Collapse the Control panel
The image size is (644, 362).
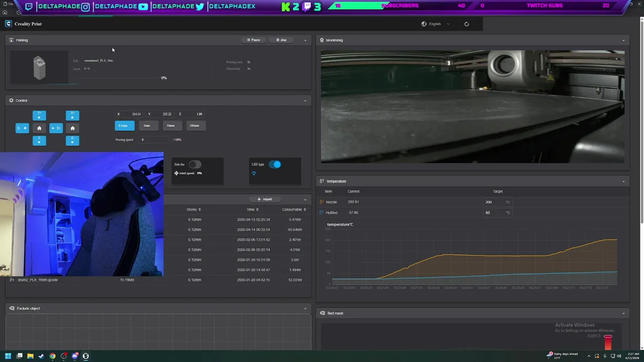[305, 101]
